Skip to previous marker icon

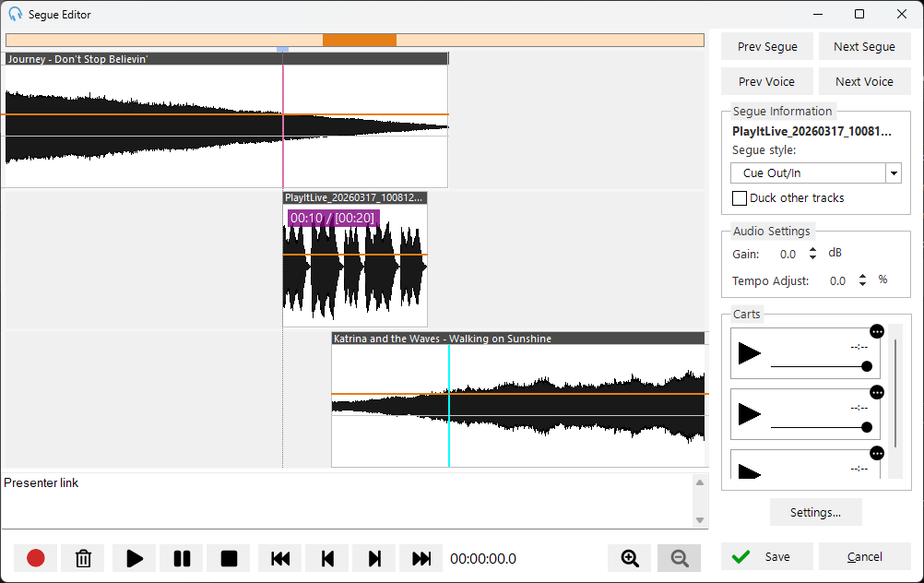(327, 558)
